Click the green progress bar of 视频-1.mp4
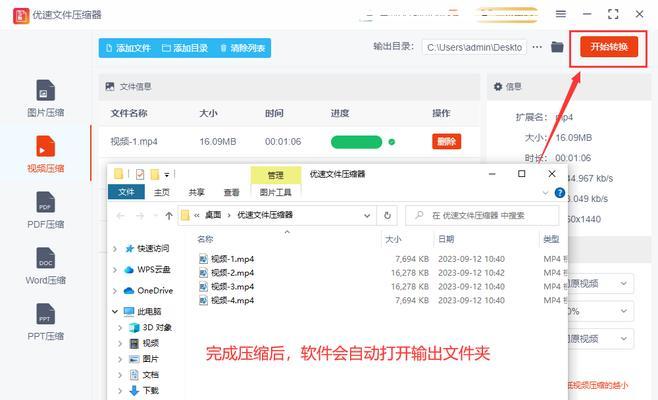658x400 pixels. tap(356, 142)
